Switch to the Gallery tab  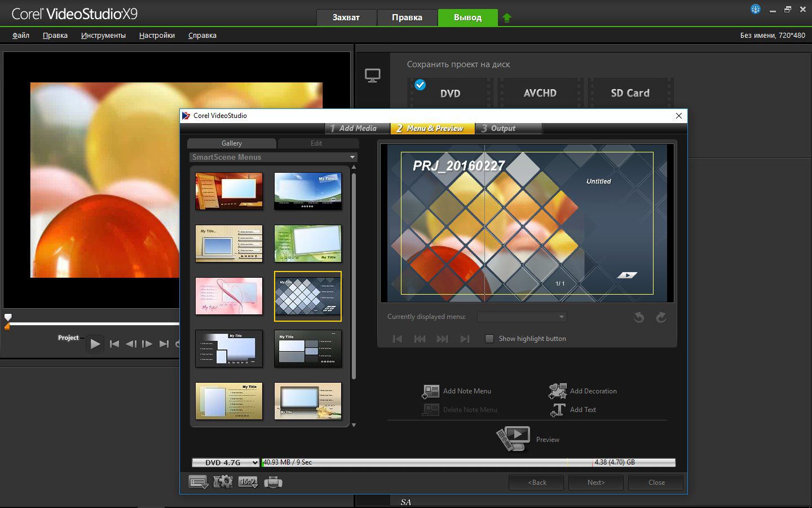[x=231, y=143]
